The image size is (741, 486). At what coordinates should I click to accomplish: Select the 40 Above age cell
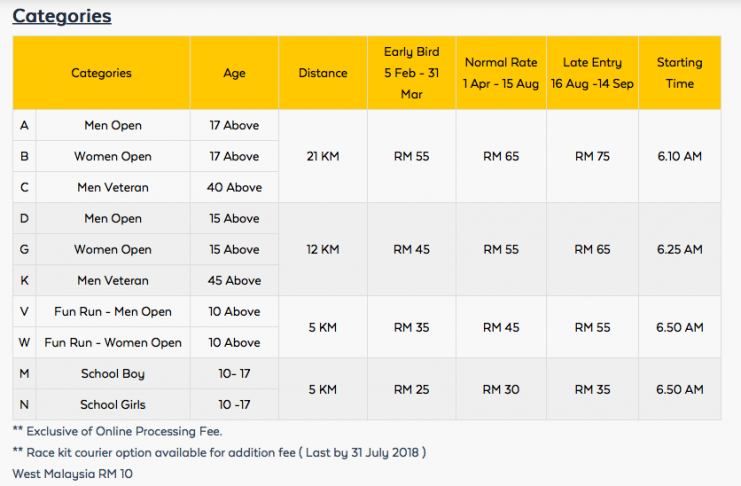[234, 187]
